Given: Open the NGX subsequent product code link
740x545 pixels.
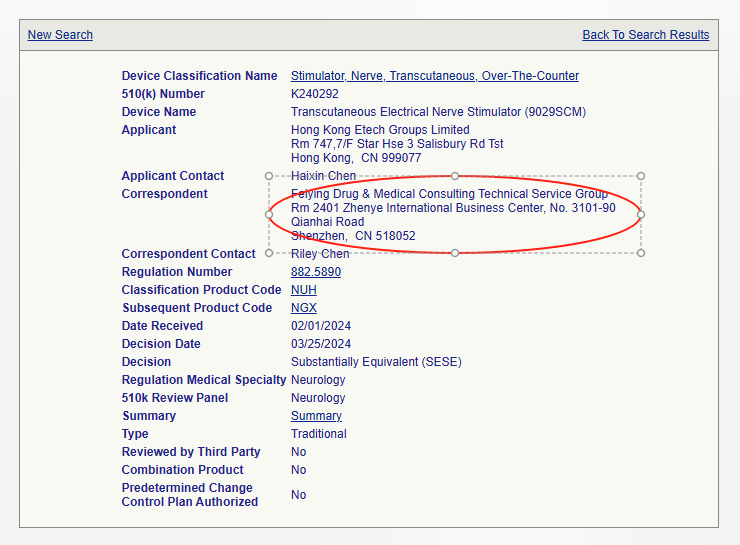Looking at the screenshot, I should click(303, 308).
